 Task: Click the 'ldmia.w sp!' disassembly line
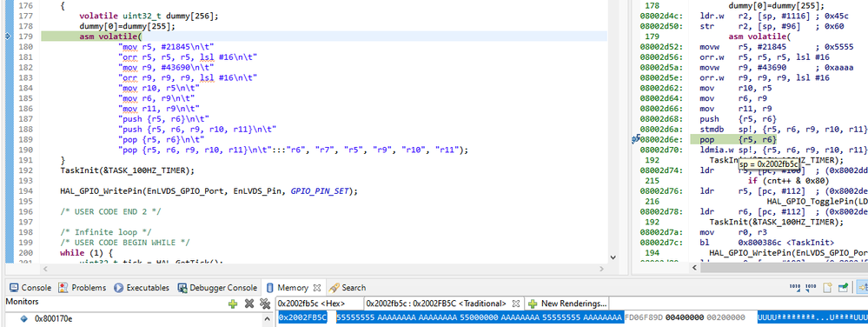tap(753, 150)
